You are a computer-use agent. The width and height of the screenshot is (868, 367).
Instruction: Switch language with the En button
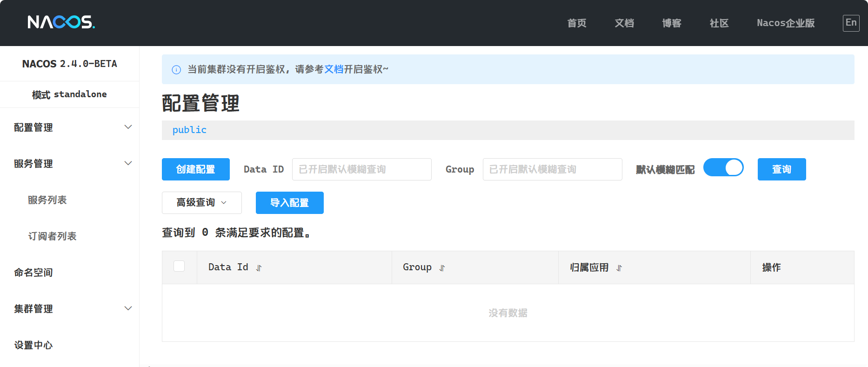[x=851, y=23]
